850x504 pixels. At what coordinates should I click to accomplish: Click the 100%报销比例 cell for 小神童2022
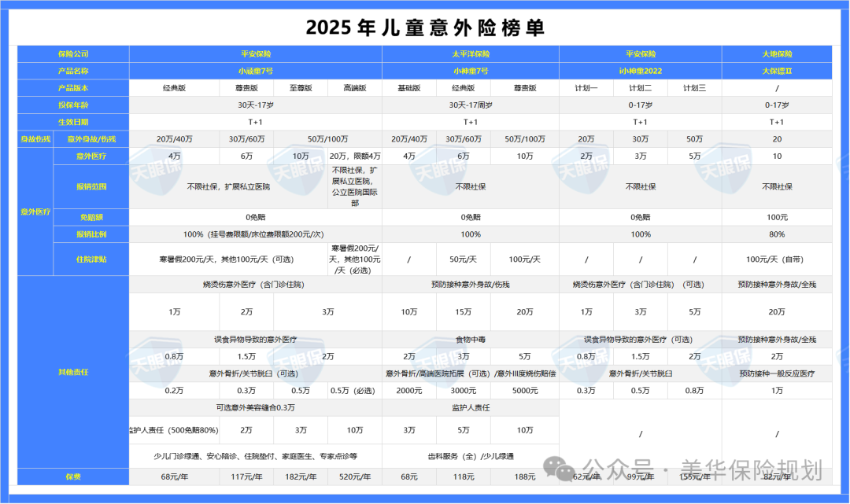(x=640, y=234)
